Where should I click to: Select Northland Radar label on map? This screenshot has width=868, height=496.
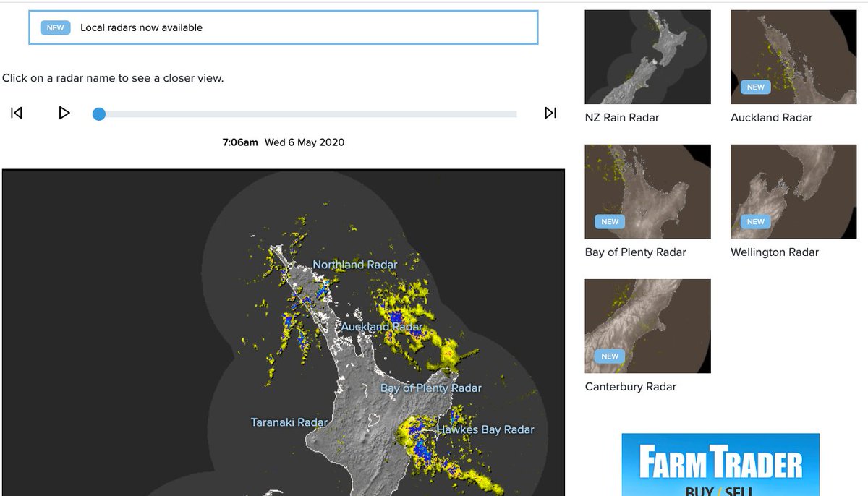[354, 265]
